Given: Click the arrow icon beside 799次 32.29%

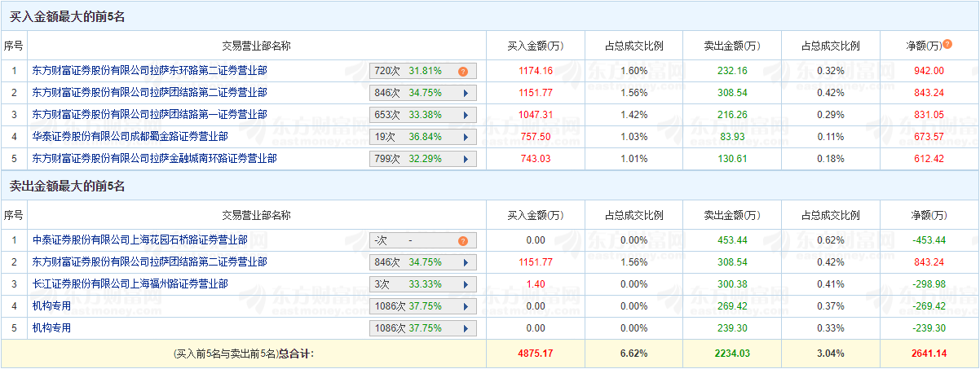Looking at the screenshot, I should point(466,159).
